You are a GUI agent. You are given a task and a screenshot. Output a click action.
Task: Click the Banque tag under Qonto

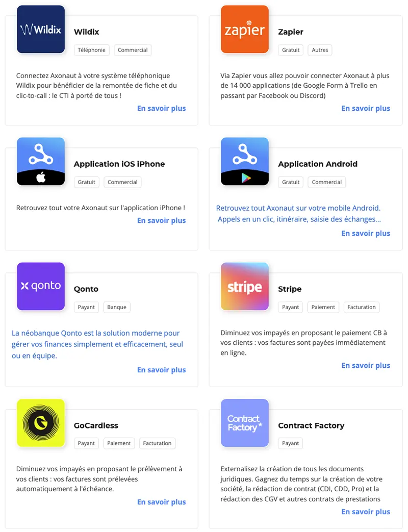click(117, 307)
